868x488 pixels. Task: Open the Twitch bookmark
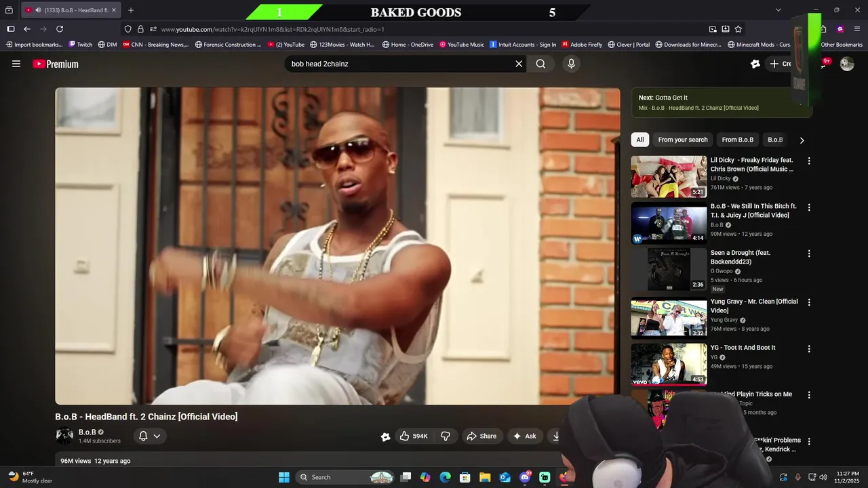(x=80, y=45)
